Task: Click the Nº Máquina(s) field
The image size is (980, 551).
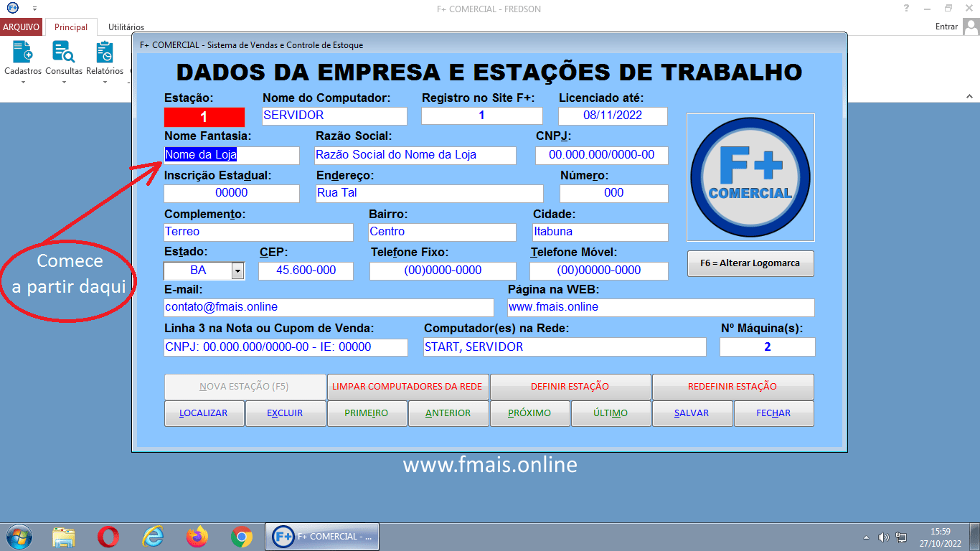Action: click(x=768, y=347)
